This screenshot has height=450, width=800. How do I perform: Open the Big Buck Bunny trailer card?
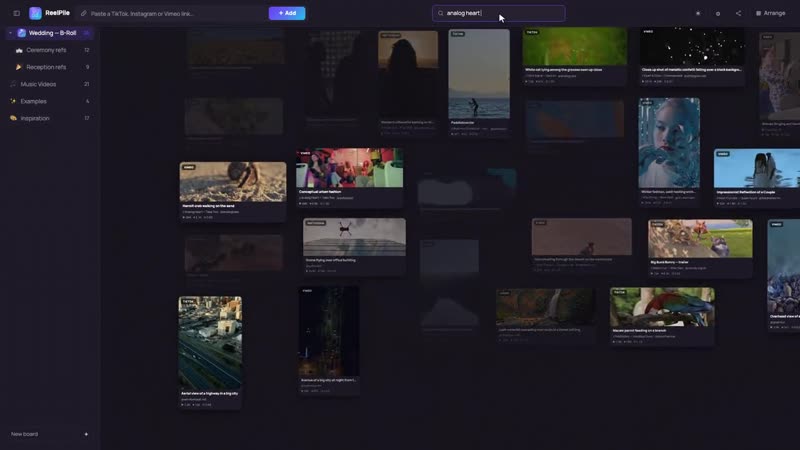coord(700,248)
